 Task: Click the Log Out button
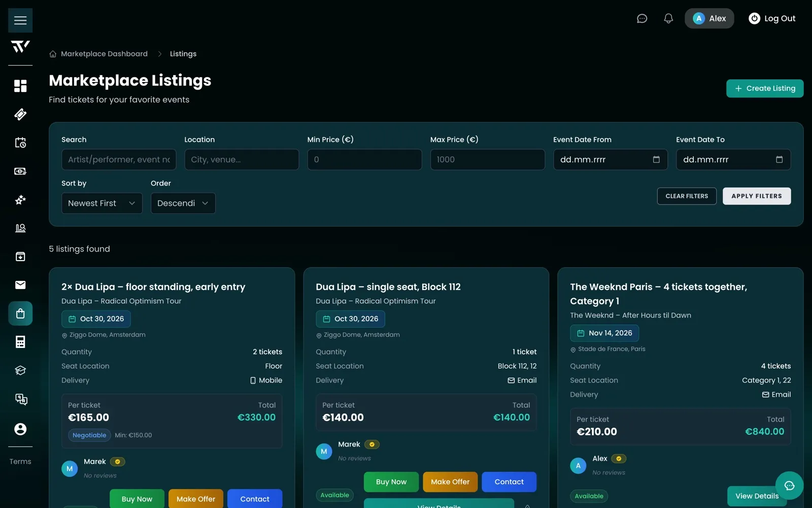(772, 18)
